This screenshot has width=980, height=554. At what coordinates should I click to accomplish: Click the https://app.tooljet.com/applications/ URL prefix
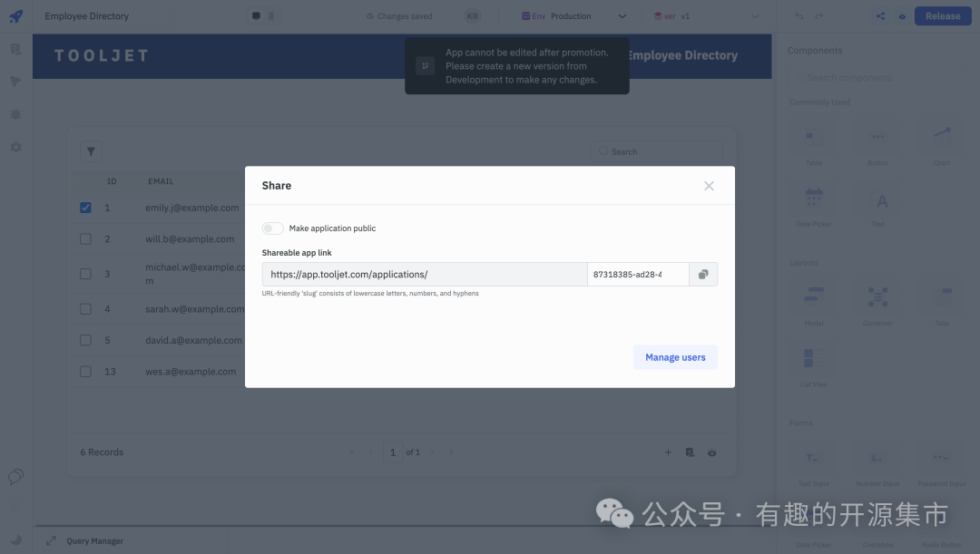(348, 274)
